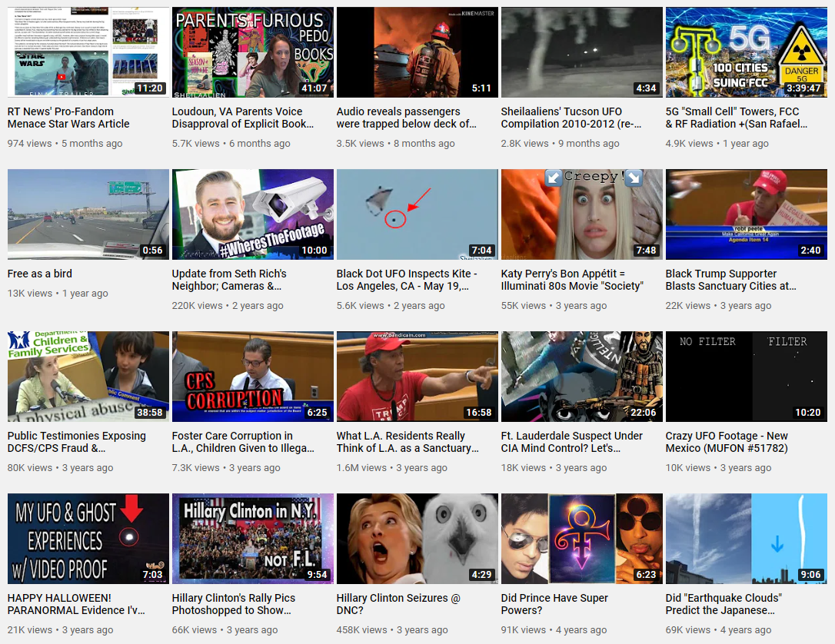Click title 'Loudoun, VA Parents Voice Disapproval'

click(x=243, y=118)
